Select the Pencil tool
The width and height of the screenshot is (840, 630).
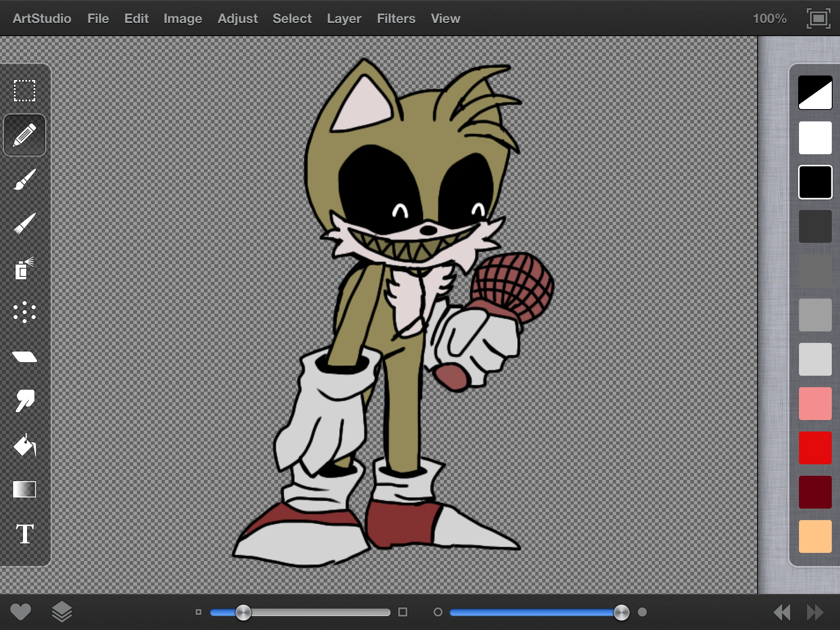[25, 135]
